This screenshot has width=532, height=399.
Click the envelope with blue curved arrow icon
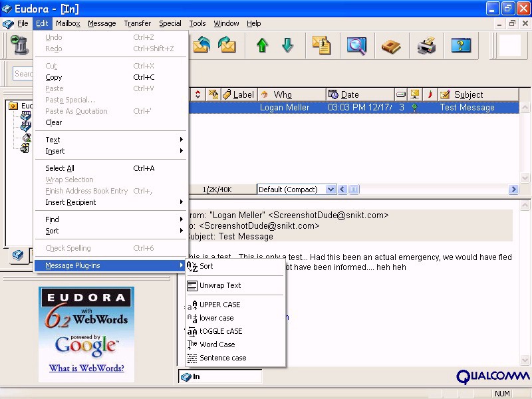[201, 45]
